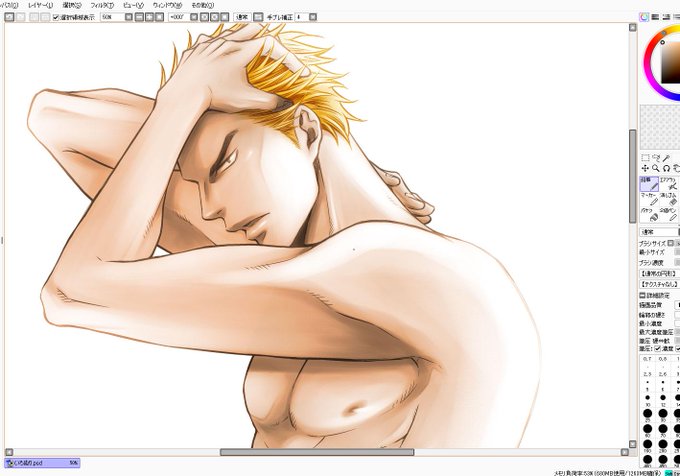Screen dimensions: 680x476
Task: Click the vertical scrollbar up arrow
Action: tap(633, 27)
